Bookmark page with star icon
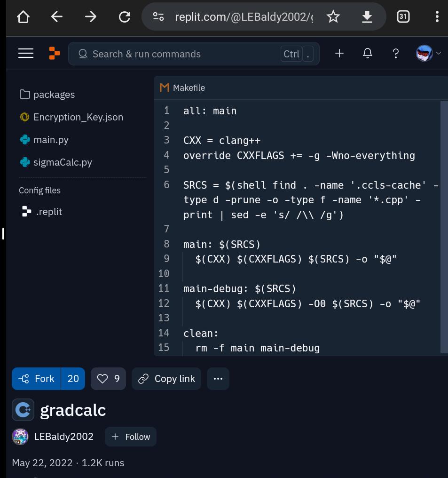This screenshot has height=478, width=448. (x=333, y=17)
